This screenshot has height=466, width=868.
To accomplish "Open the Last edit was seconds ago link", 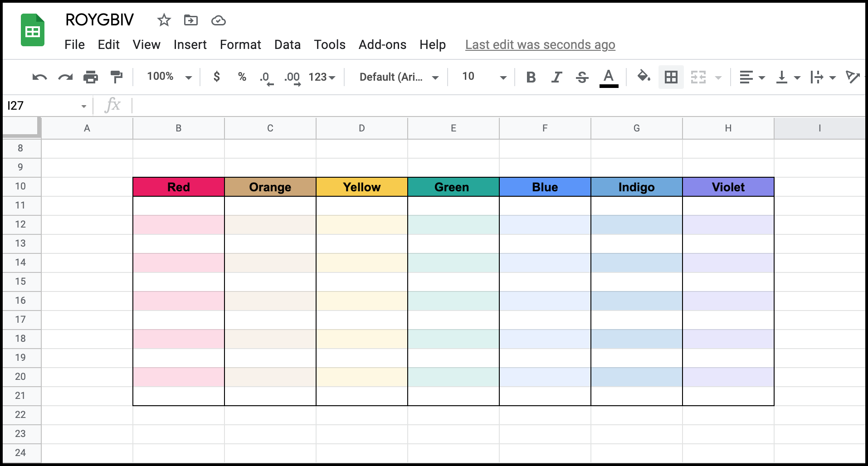I will (x=540, y=44).
